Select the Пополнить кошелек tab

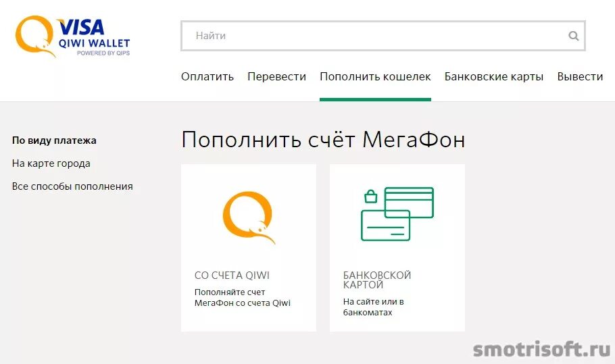375,76
